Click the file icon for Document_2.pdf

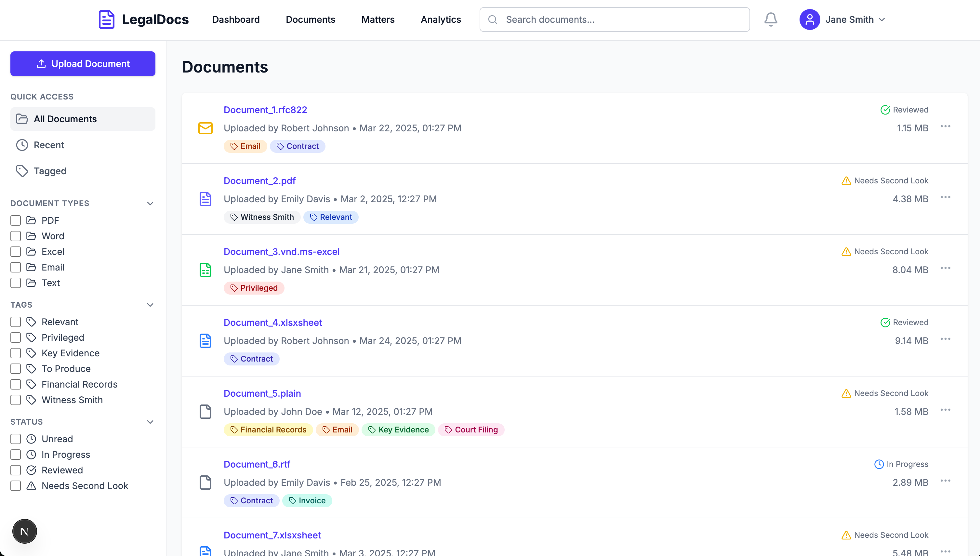point(205,199)
